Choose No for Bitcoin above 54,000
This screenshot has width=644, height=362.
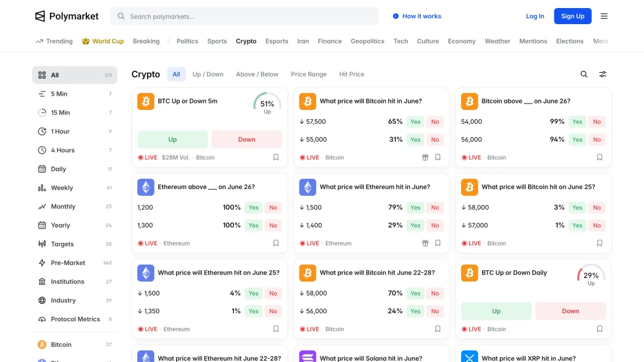(x=597, y=122)
